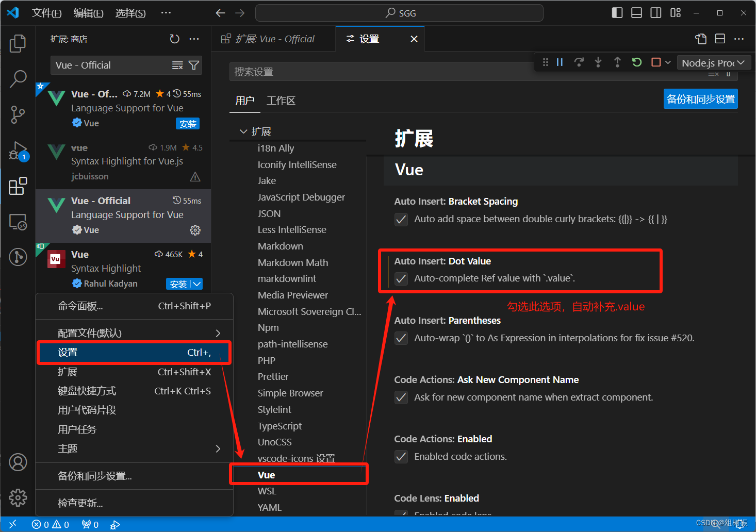
Task: Open Remote Explorer icon
Action: coord(18,222)
